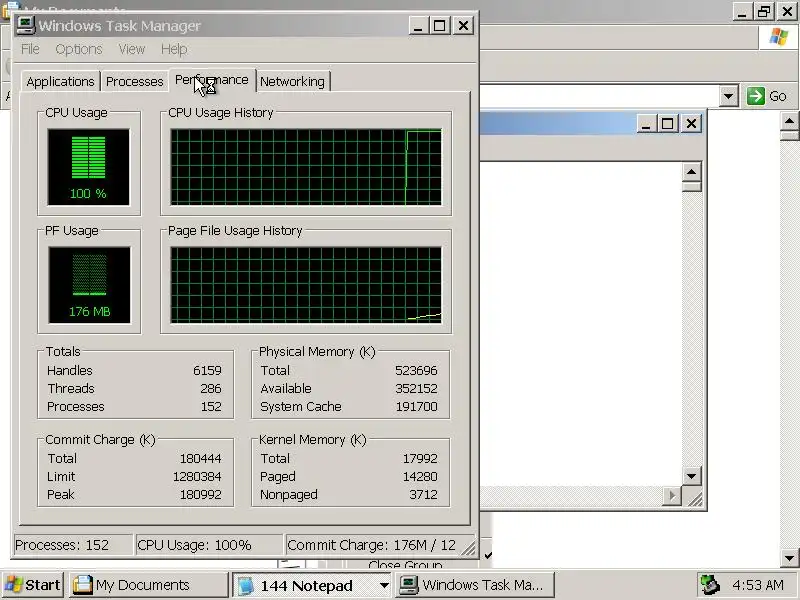Maximize the Windows Task Manager window
This screenshot has height=600, width=800.
[440, 26]
